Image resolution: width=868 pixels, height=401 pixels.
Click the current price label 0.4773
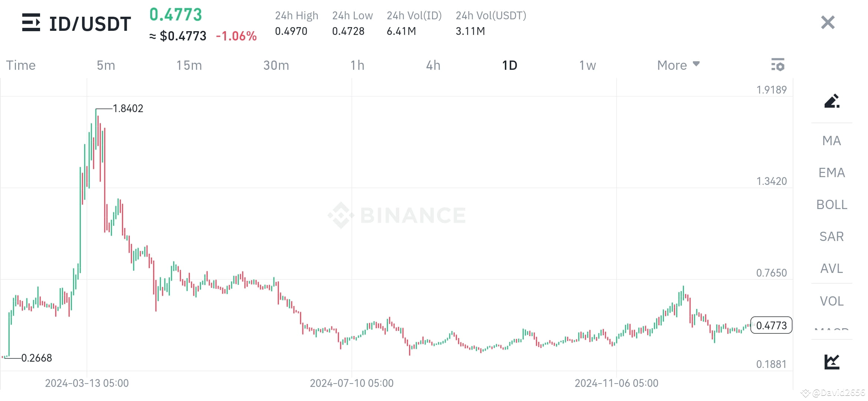point(771,325)
